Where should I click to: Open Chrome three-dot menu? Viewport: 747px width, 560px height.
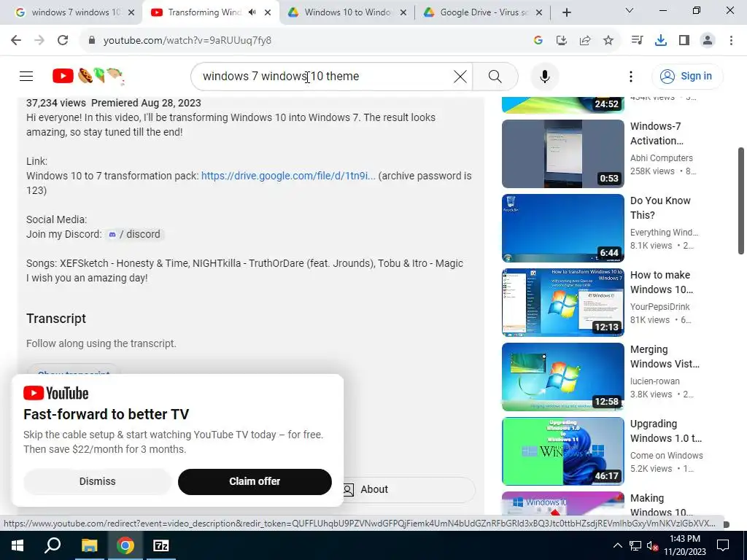[731, 41]
